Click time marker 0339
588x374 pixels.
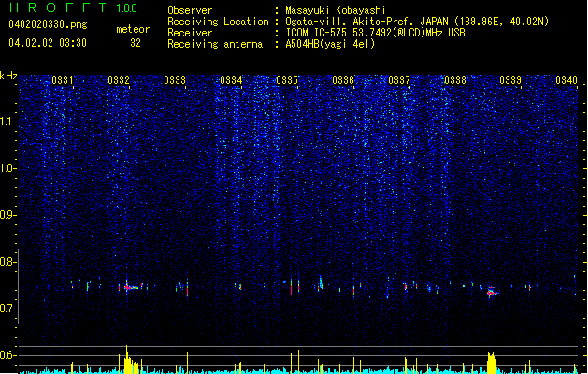[x=510, y=80]
